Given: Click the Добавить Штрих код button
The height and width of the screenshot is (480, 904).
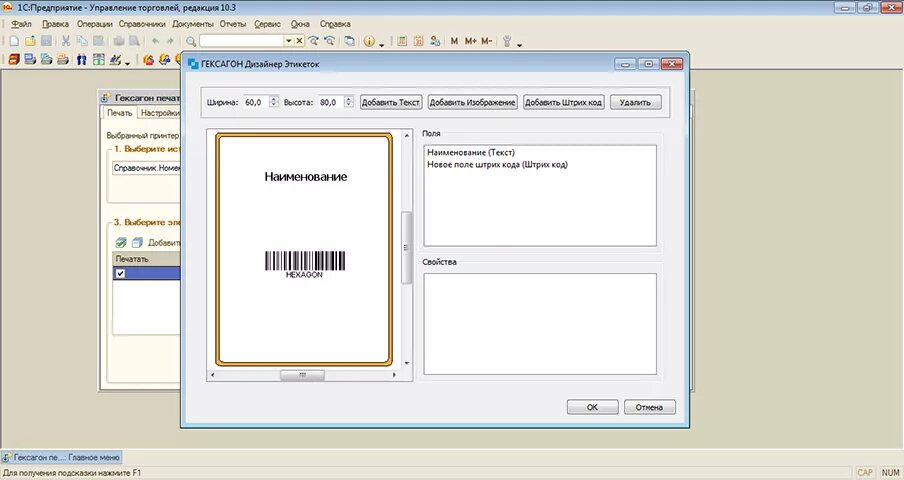Looking at the screenshot, I should (563, 102).
